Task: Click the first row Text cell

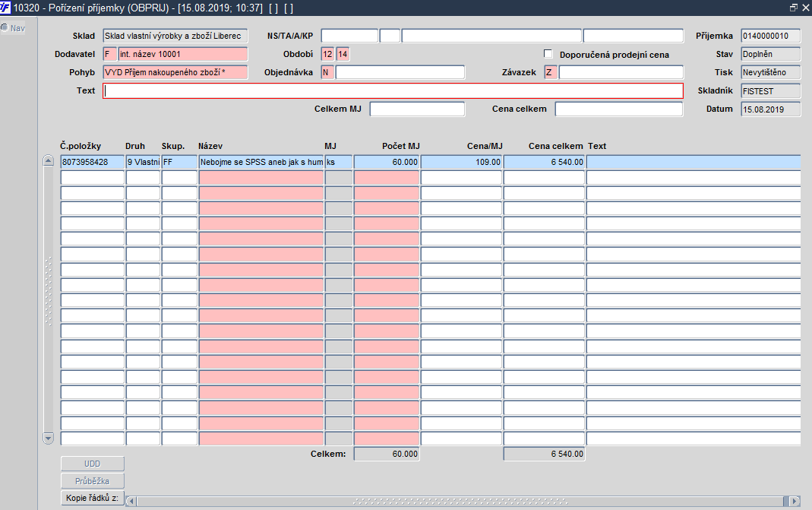Action: pyautogui.click(x=694, y=162)
